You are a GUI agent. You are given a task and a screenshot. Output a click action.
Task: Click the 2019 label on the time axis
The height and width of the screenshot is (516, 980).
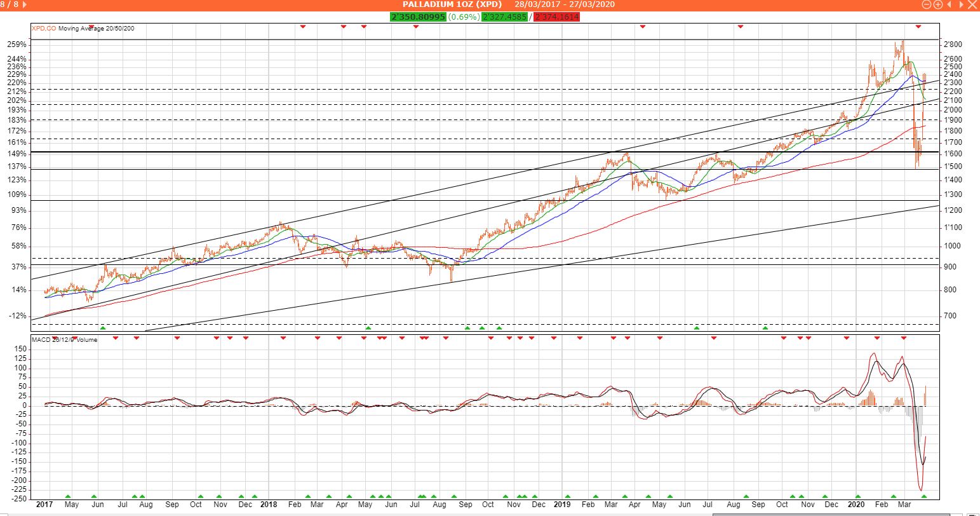click(x=563, y=505)
